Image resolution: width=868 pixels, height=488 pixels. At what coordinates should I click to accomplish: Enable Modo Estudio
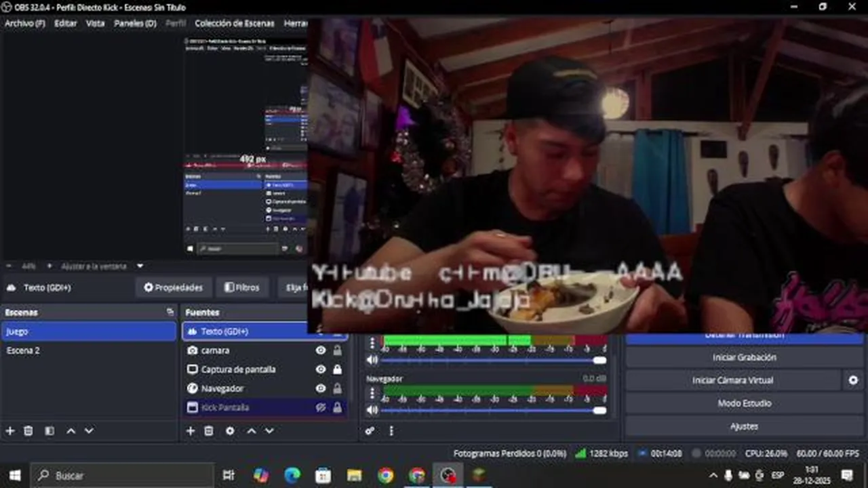(x=744, y=403)
